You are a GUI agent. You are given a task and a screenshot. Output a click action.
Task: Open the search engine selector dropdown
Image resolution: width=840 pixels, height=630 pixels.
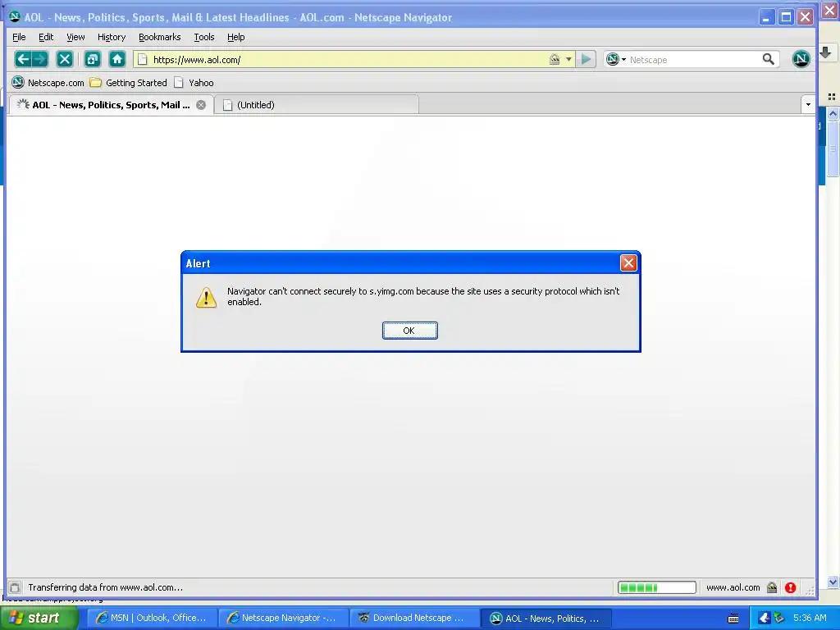pos(616,59)
